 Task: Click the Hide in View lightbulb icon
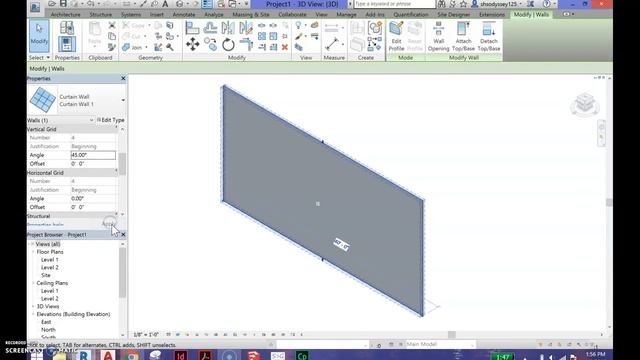click(x=298, y=26)
